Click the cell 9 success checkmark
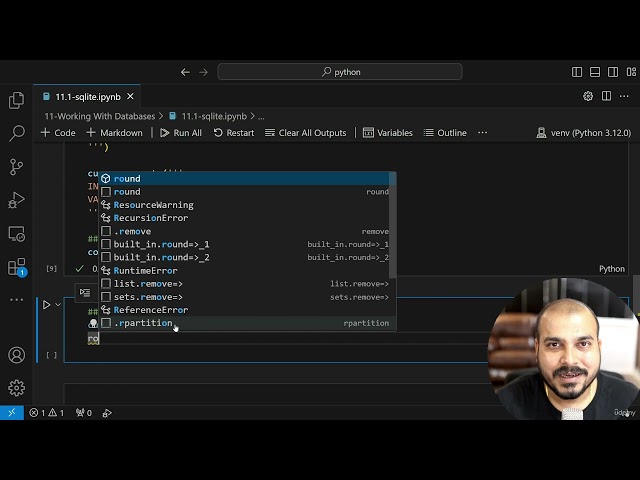 coord(79,269)
